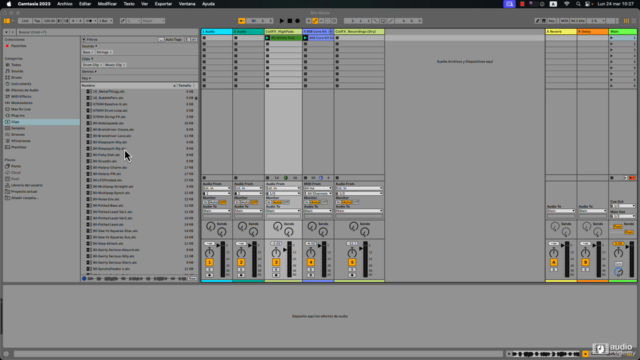The image size is (640, 360).
Task: Toggle Key map mode button
Action: click(551, 21)
